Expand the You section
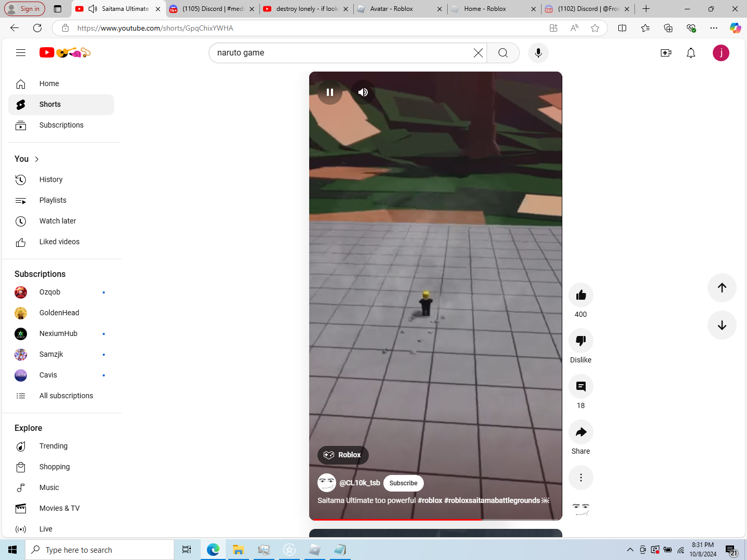747x560 pixels. 27,159
